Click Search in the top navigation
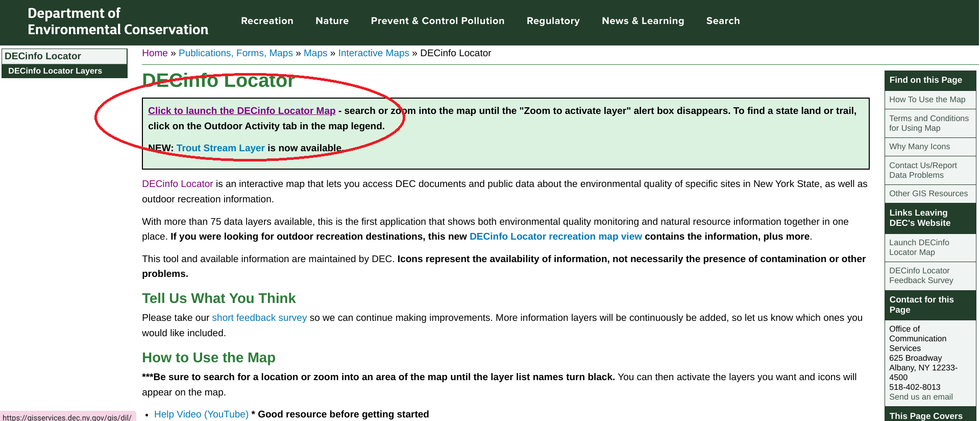980x421 pixels. pos(723,21)
